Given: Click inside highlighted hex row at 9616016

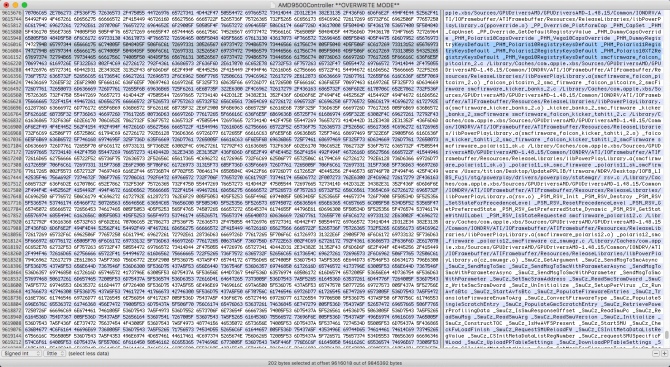Looking at the screenshot, I should [x=231, y=44].
